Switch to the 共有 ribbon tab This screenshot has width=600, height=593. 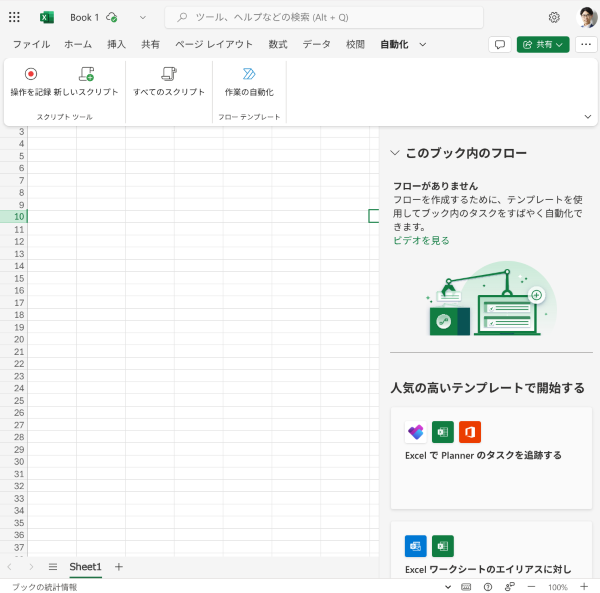(150, 45)
